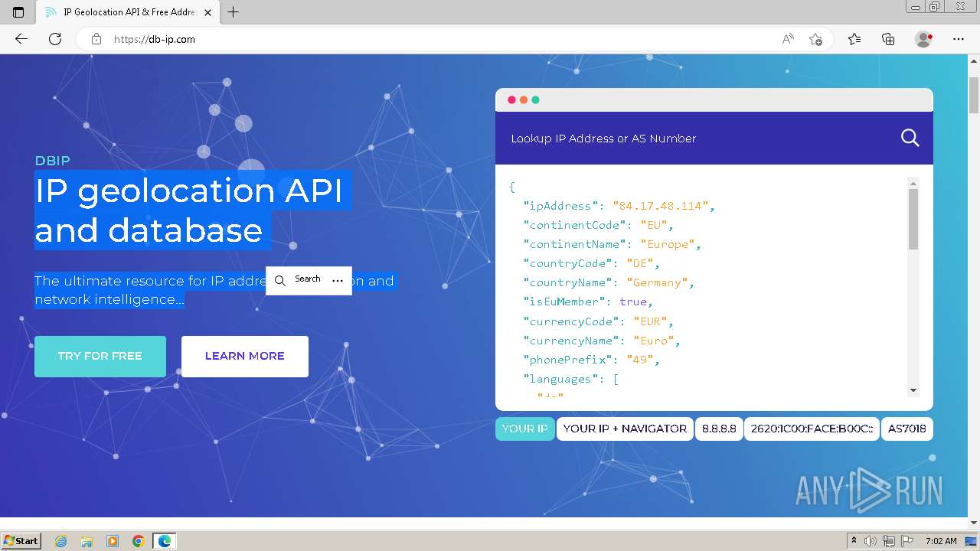The height and width of the screenshot is (551, 980).
Task: Click LEARN MORE button
Action: (x=245, y=356)
